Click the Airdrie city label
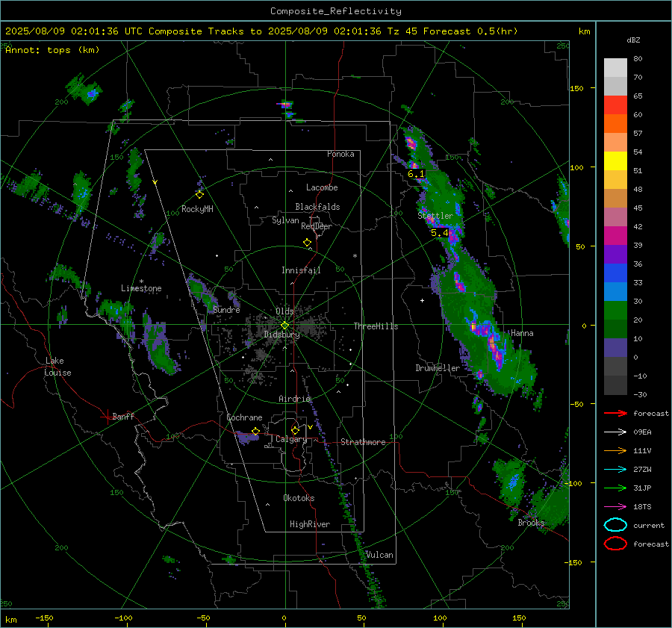Screen dimensions: 672x628 point(294,399)
